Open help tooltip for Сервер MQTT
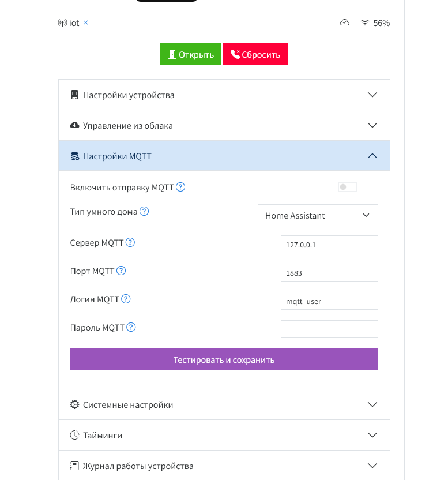 130,242
